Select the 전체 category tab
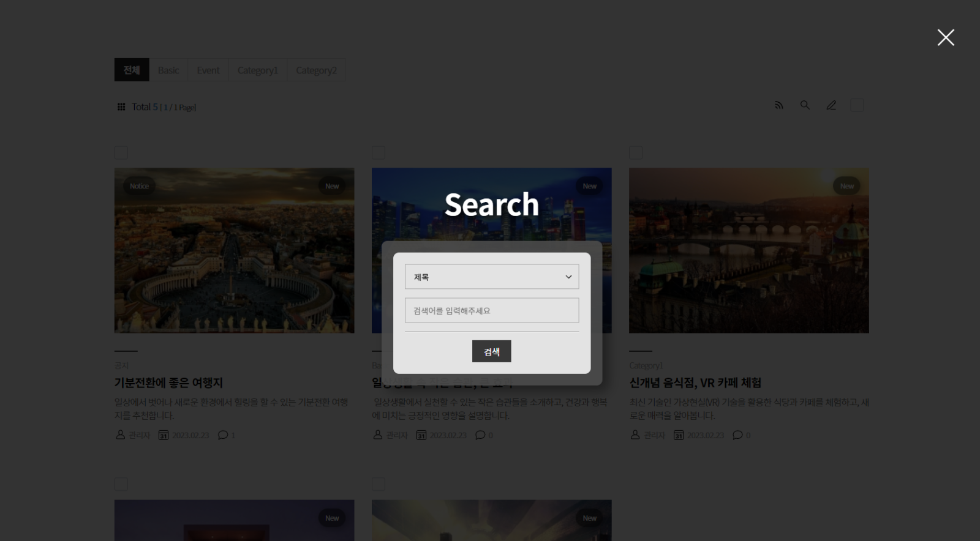 (x=132, y=70)
